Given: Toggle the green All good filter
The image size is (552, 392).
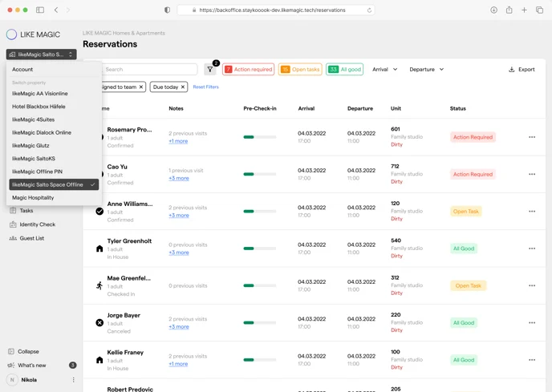Looking at the screenshot, I should tap(345, 69).
